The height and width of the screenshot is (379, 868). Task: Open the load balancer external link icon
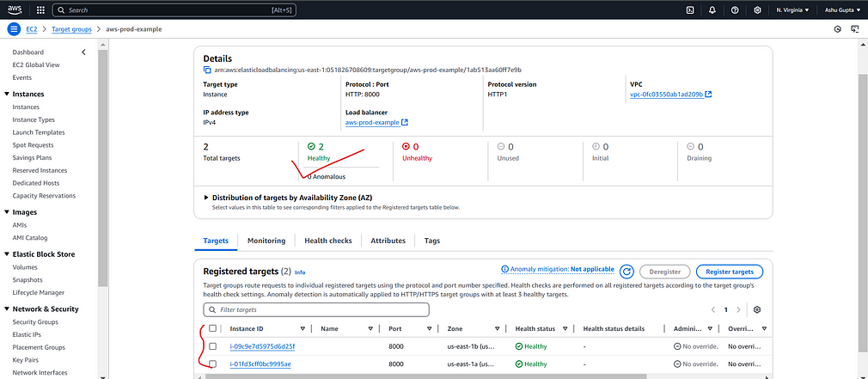(405, 122)
